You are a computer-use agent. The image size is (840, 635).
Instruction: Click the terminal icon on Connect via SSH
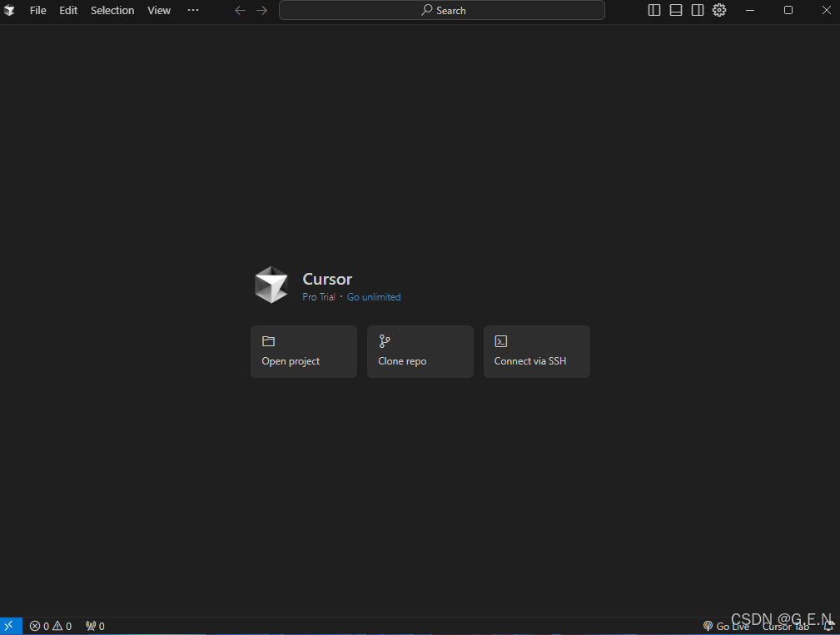pos(501,341)
